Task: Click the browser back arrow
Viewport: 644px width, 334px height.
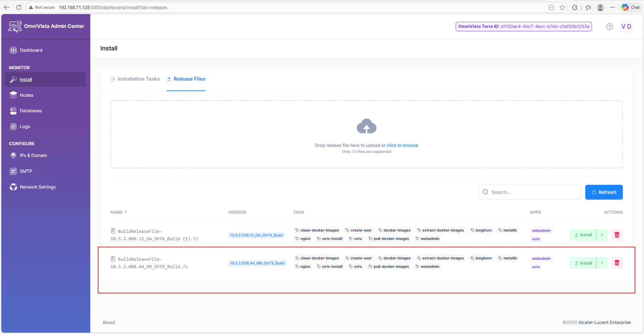Action: click(7, 7)
